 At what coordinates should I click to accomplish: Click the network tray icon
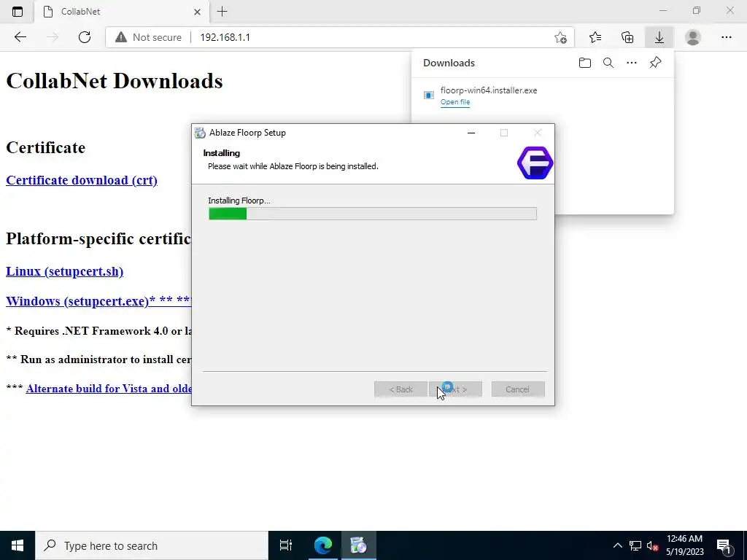click(635, 545)
